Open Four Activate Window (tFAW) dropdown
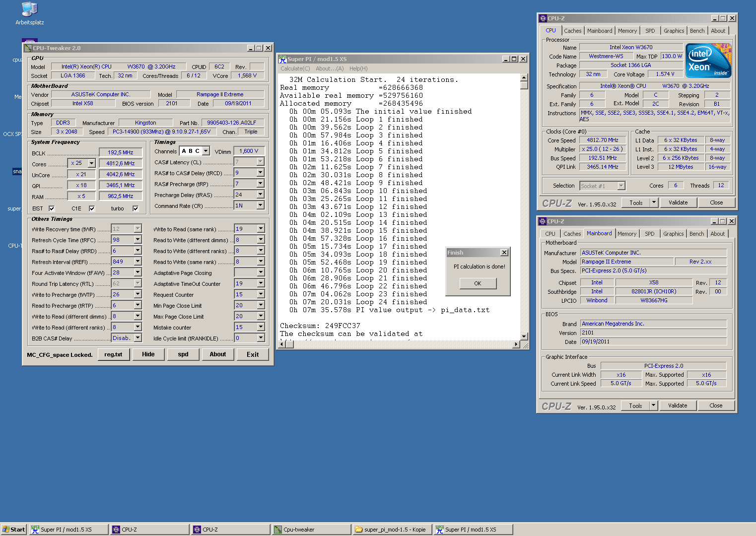 (138, 272)
